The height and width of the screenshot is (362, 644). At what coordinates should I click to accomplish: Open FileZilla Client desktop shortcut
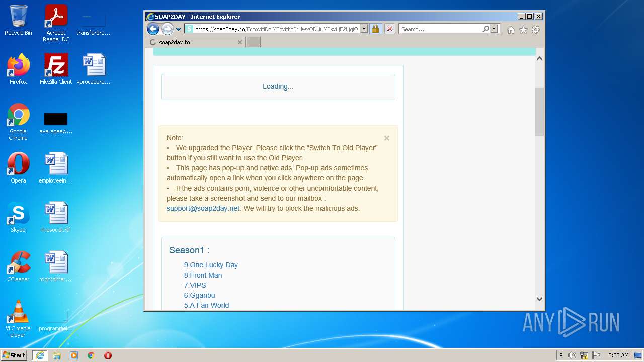tap(56, 69)
